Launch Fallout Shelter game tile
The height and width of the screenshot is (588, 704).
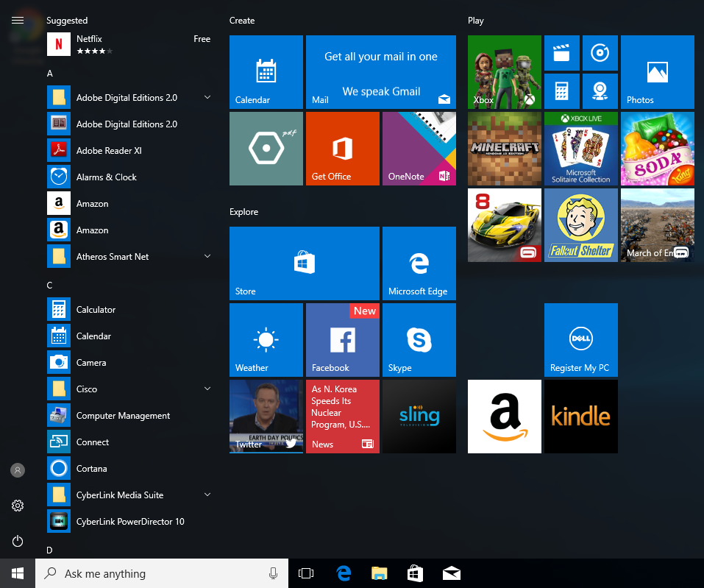point(580,225)
